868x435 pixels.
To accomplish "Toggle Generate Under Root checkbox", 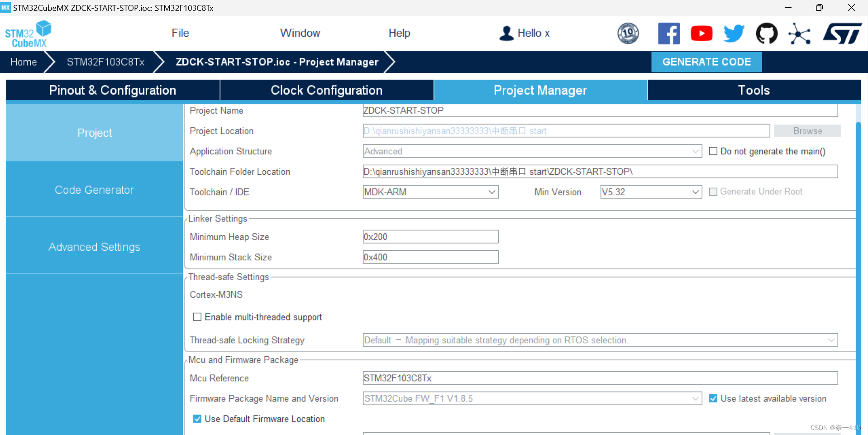I will point(713,192).
